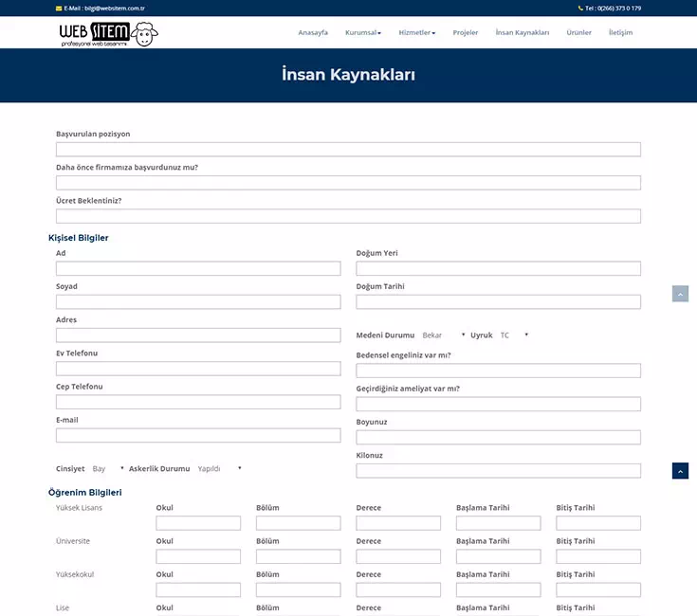Open the Anasayfa menu item
The image size is (697, 616).
click(x=313, y=32)
